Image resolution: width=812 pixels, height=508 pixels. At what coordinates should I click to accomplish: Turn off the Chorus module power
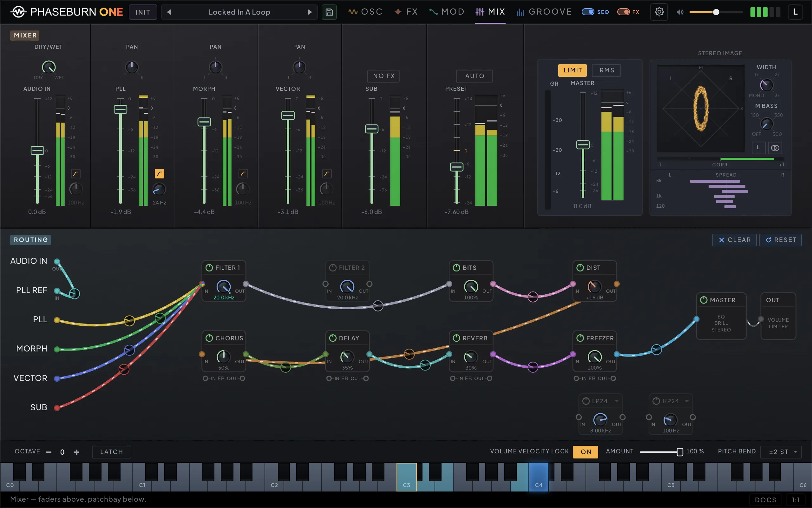pyautogui.click(x=209, y=338)
